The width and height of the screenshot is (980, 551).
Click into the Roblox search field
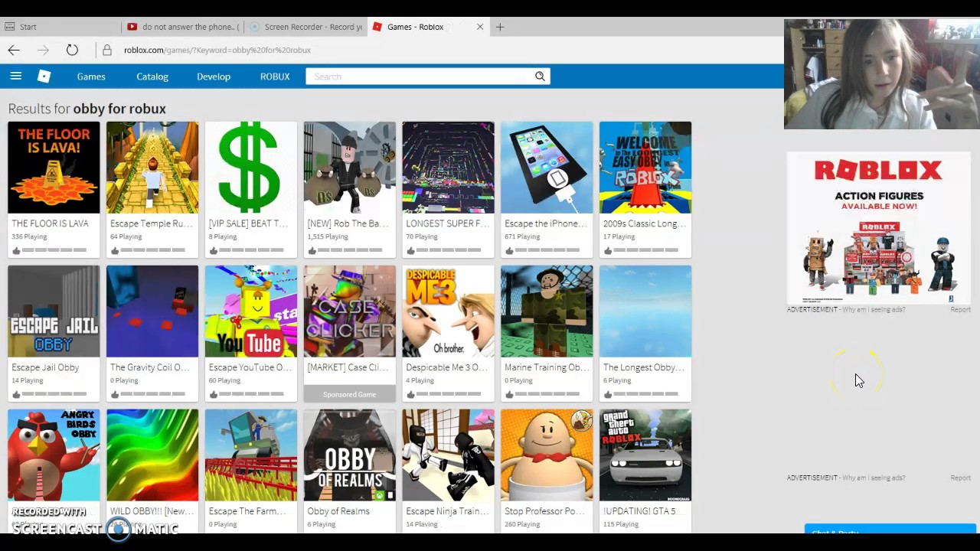420,77
